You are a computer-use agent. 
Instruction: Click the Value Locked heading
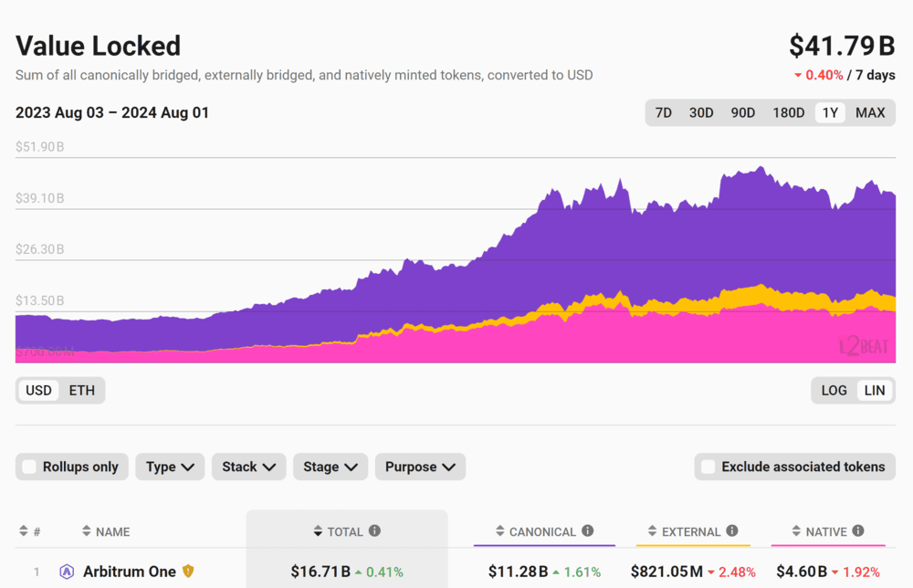coord(99,46)
